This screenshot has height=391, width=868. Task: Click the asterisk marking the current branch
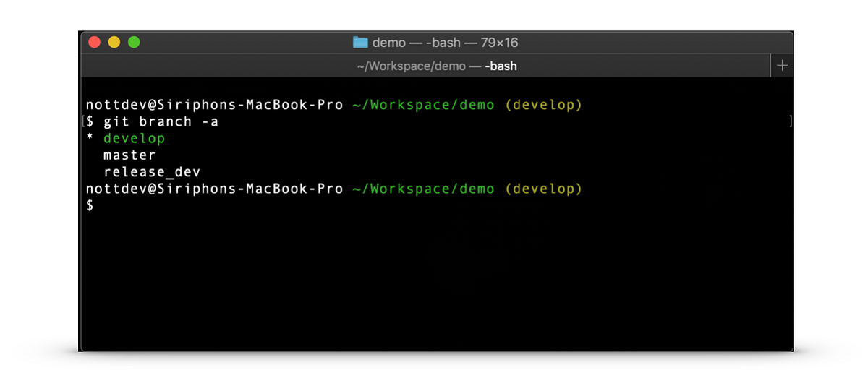pyautogui.click(x=90, y=138)
